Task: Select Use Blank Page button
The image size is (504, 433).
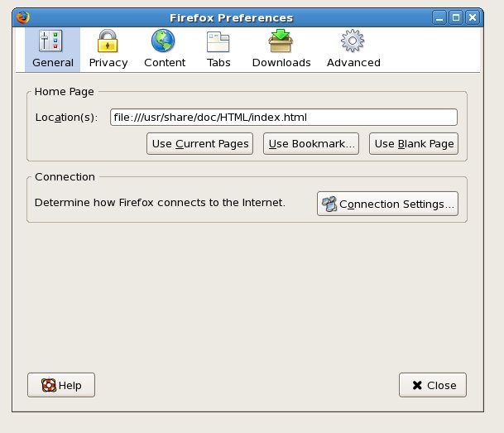Action: (414, 144)
